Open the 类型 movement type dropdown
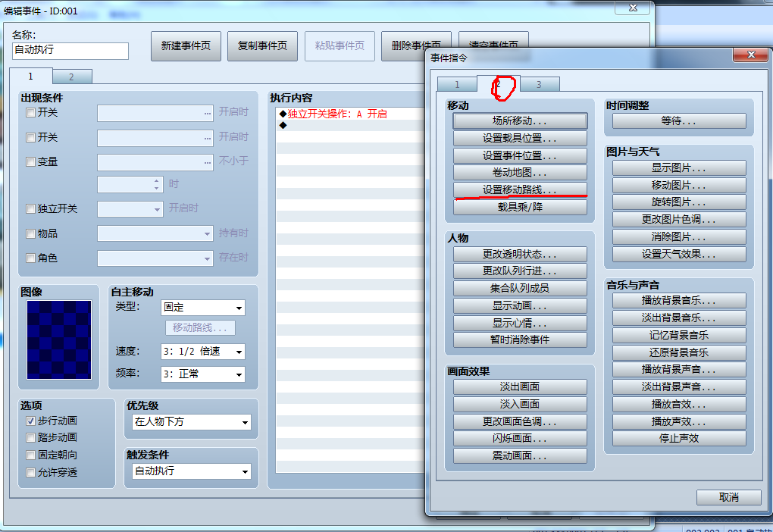 point(202,308)
